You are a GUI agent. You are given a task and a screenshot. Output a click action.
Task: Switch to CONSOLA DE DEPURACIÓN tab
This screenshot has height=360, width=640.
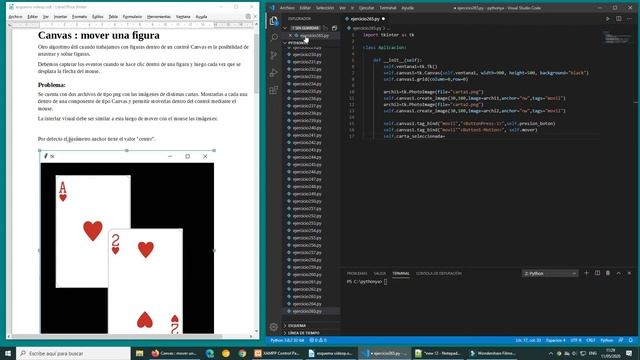click(x=439, y=273)
